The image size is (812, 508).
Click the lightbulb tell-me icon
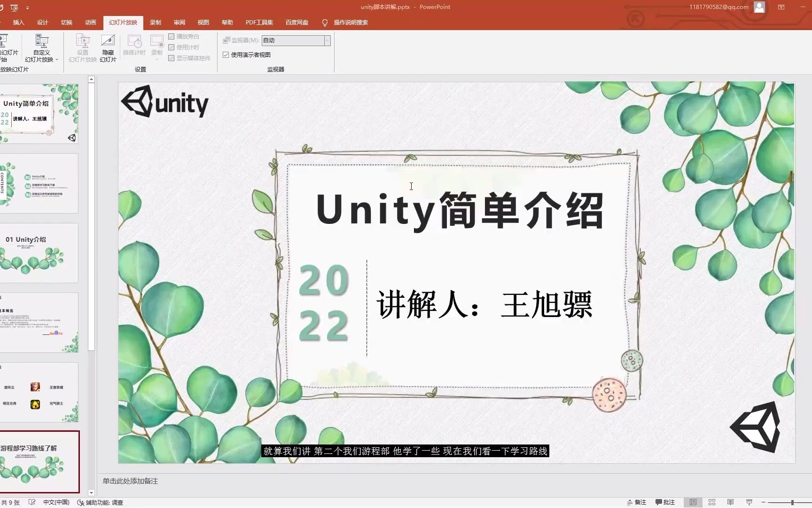(325, 23)
